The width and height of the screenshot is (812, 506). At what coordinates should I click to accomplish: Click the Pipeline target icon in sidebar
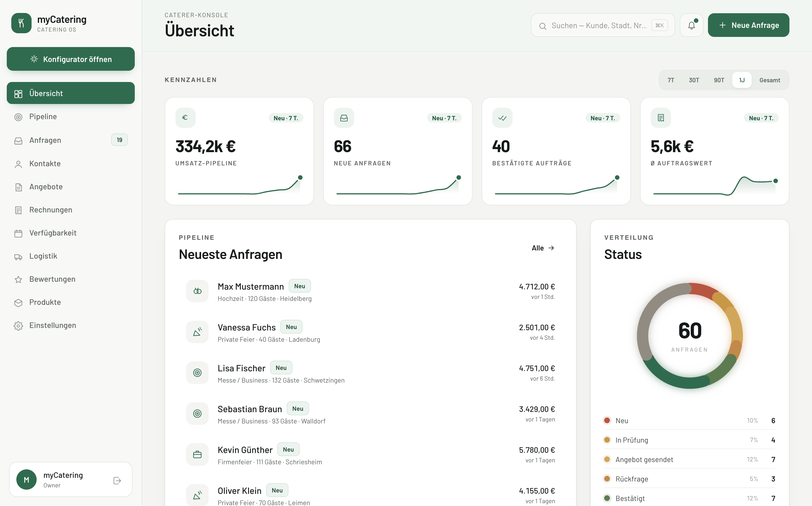(x=18, y=117)
